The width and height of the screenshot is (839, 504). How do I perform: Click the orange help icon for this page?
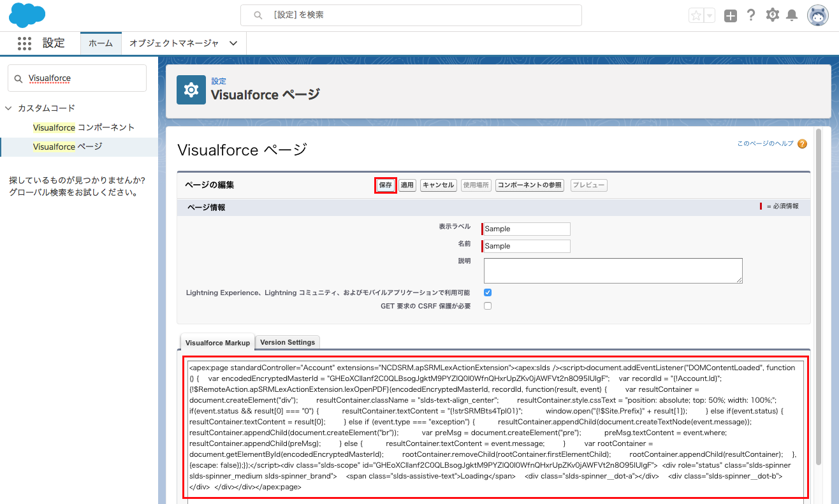(x=802, y=144)
